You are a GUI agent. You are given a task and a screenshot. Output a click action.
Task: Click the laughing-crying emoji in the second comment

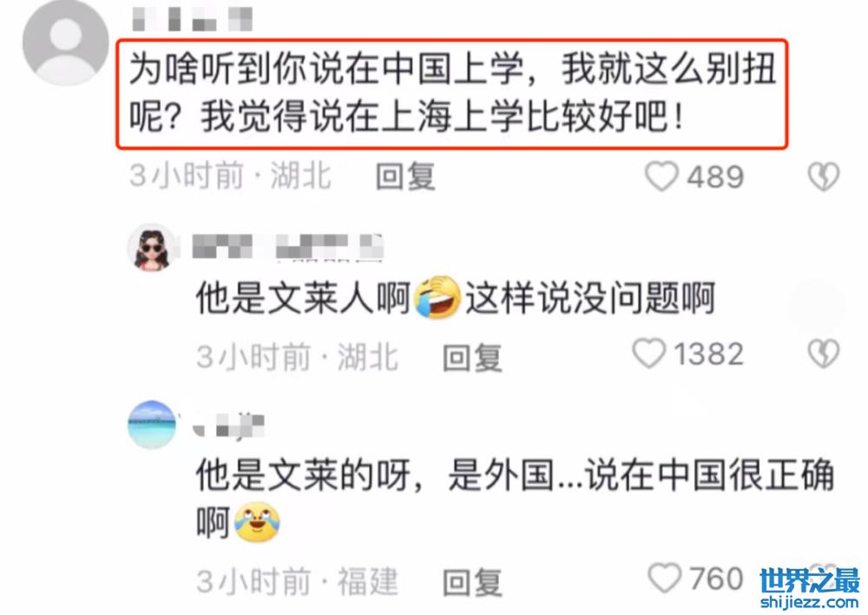[x=437, y=298]
